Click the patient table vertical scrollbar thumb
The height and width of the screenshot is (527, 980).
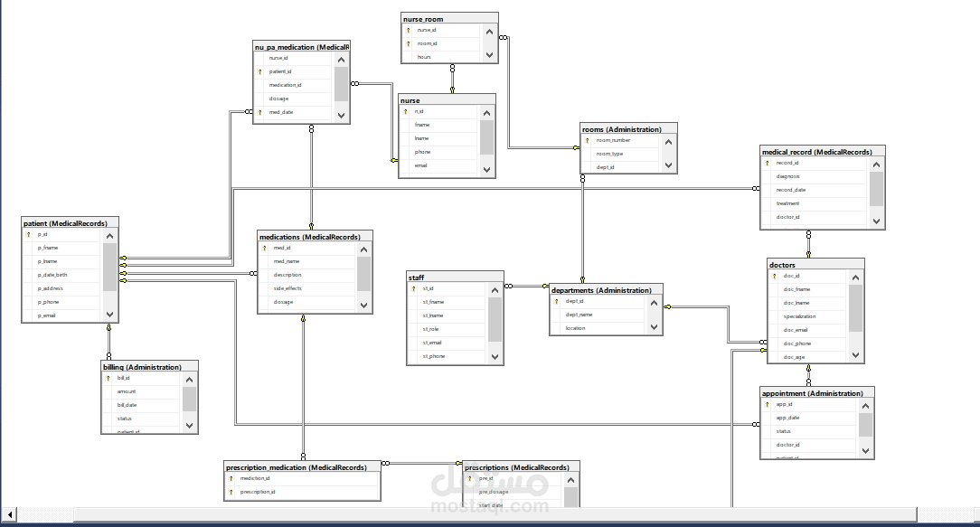110,267
